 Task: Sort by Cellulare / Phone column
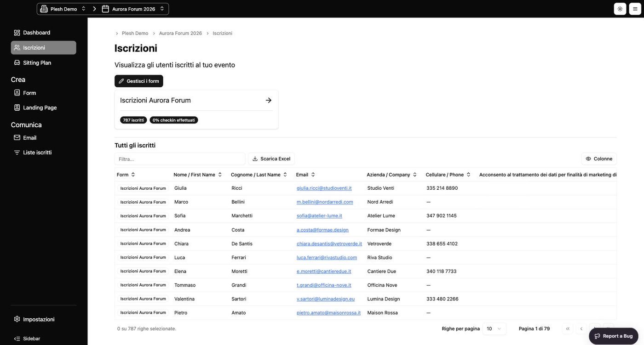pyautogui.click(x=448, y=175)
